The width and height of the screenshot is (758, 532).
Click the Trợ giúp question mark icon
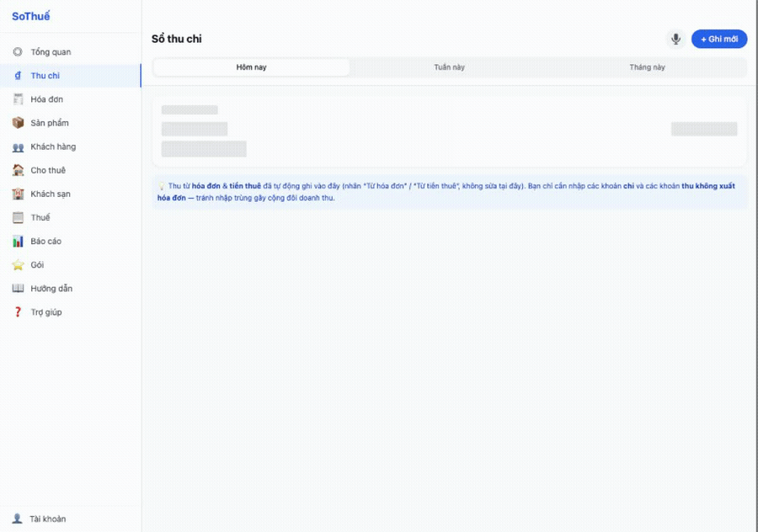click(18, 312)
